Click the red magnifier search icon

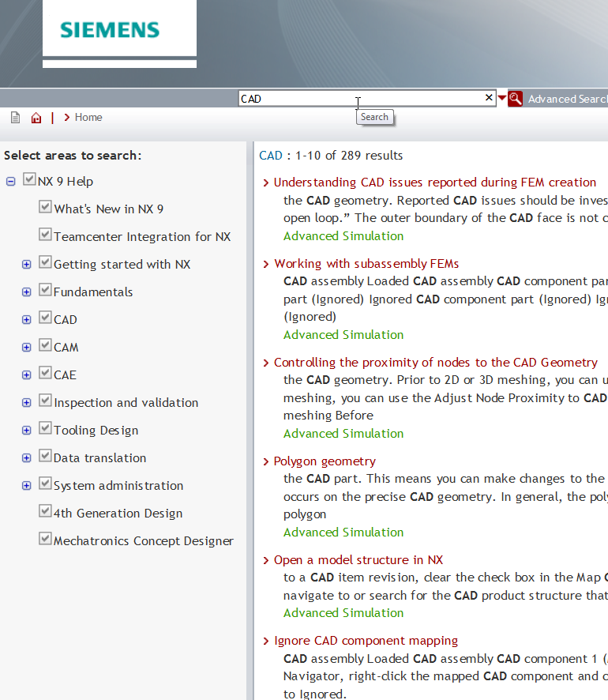(515, 98)
